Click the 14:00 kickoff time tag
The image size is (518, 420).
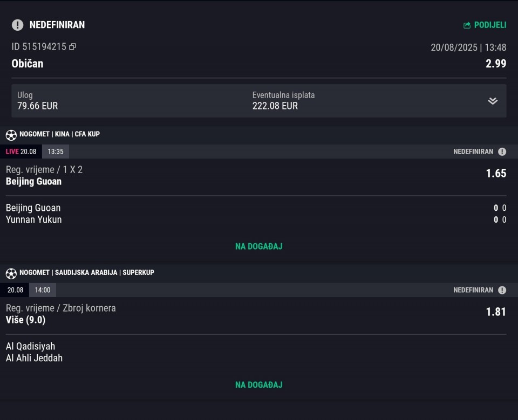point(43,290)
